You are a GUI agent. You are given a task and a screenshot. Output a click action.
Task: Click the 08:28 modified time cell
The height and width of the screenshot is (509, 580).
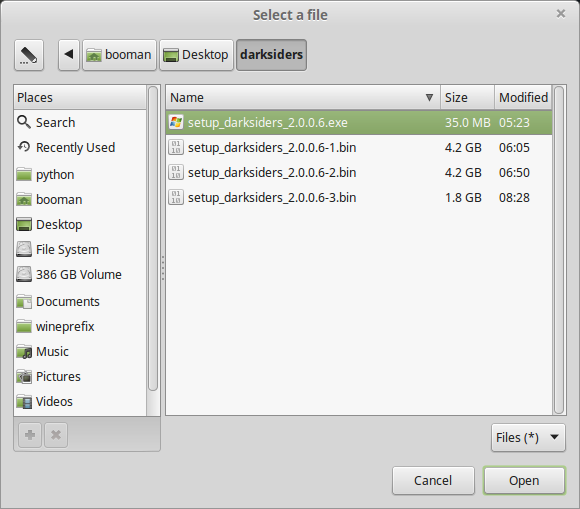514,198
